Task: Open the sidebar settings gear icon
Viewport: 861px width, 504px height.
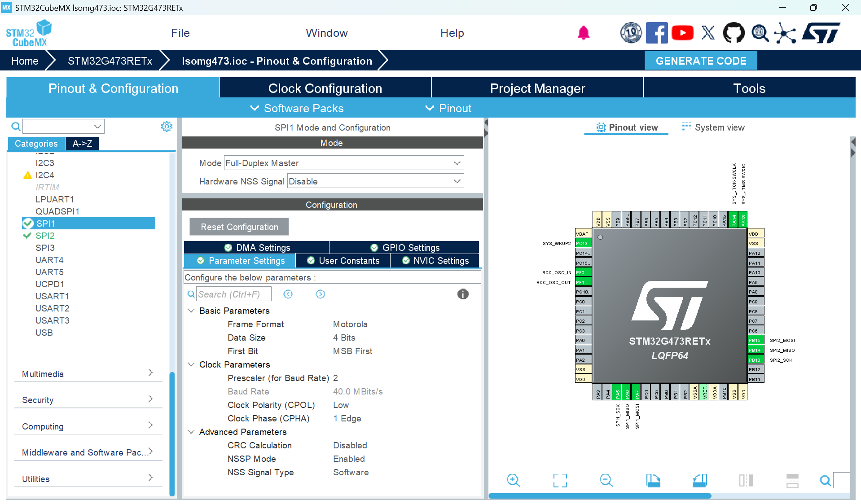Action: coord(167,126)
